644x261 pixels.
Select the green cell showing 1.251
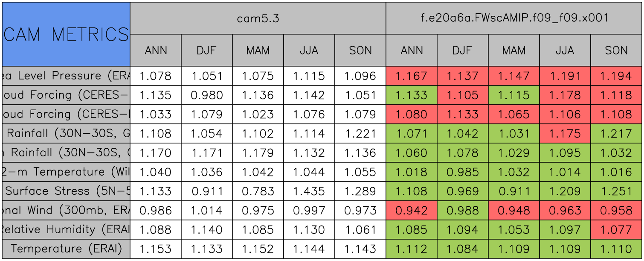(x=616, y=191)
